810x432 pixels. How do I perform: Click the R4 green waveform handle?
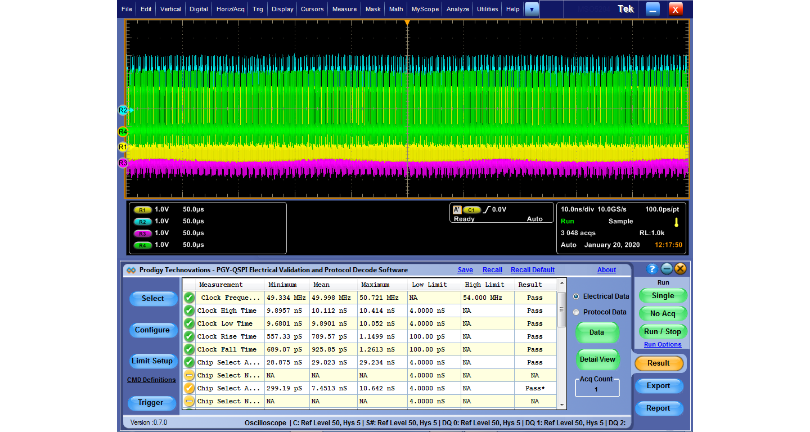(123, 132)
